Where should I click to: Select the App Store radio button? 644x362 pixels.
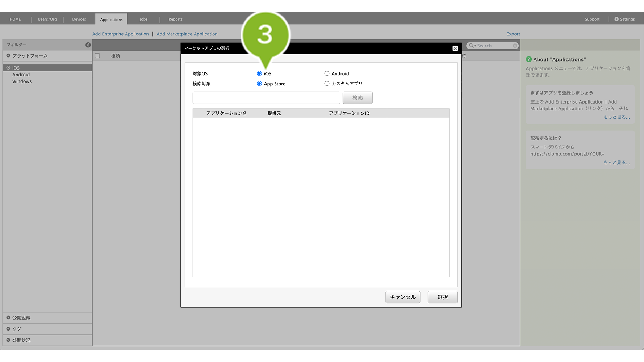pos(259,84)
